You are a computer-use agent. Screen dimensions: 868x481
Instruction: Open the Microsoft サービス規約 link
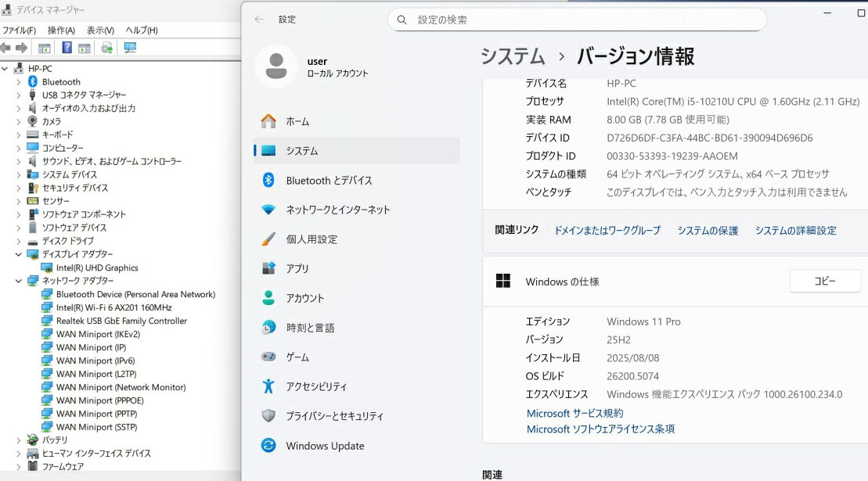pos(574,413)
